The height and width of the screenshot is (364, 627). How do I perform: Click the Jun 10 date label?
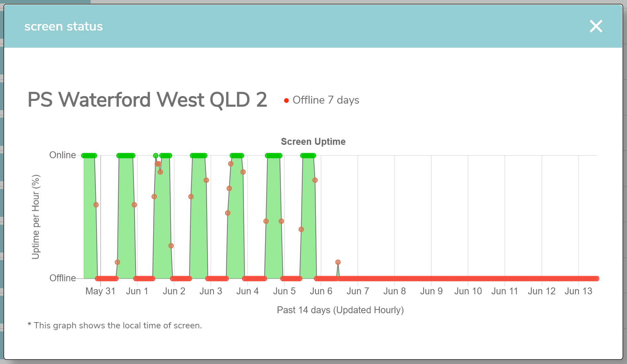(x=468, y=291)
